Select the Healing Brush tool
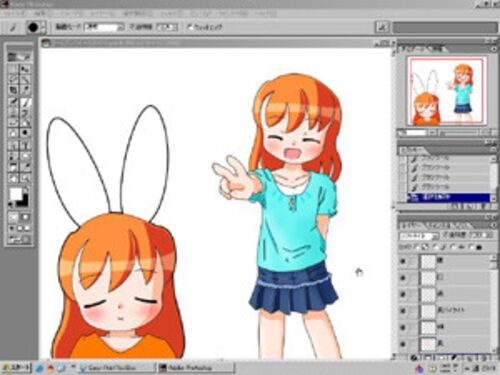Screen dimensions: 500x375 click(13, 102)
